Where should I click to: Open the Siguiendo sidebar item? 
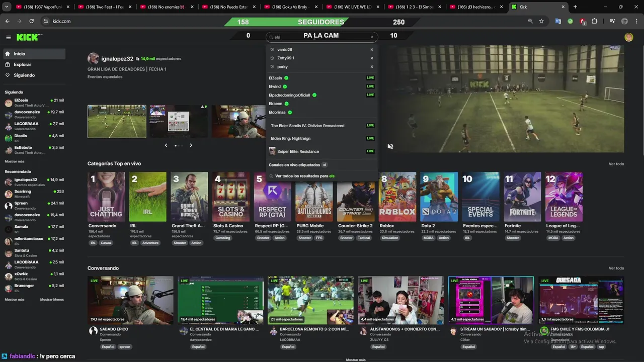coord(34,75)
